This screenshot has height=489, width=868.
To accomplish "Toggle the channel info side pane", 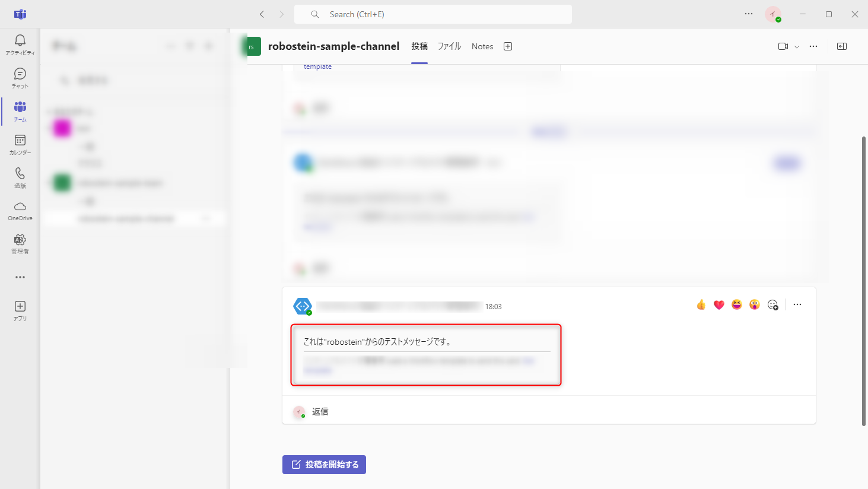I will point(842,46).
